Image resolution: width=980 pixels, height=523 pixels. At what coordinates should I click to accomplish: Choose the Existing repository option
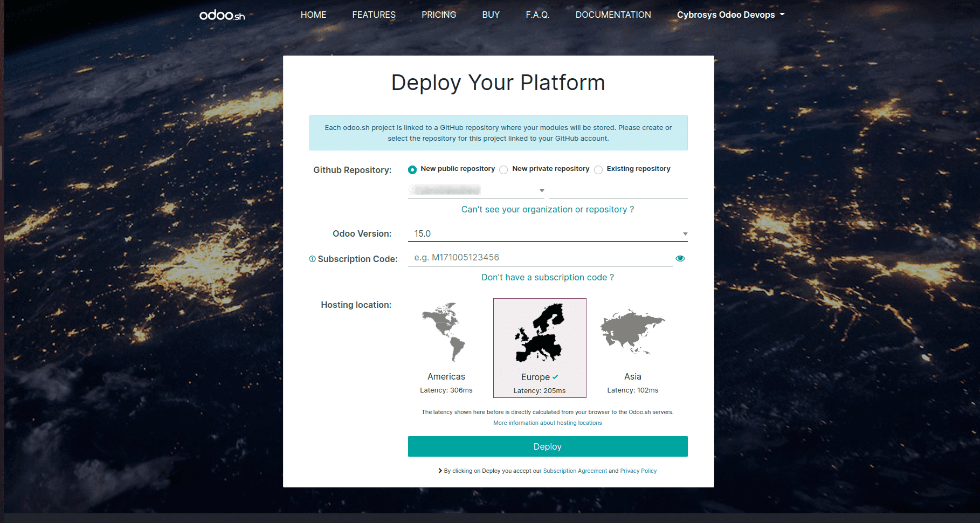(x=598, y=170)
